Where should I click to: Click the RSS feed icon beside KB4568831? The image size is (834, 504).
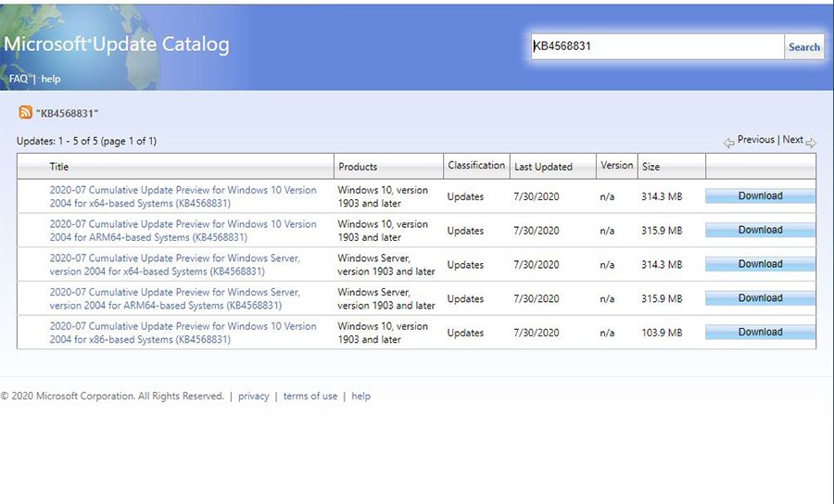click(25, 113)
